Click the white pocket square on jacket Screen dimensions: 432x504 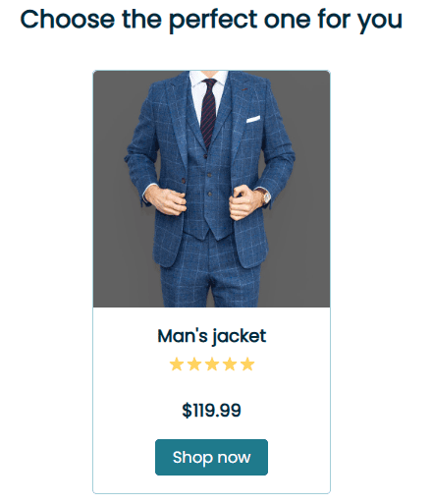(253, 119)
